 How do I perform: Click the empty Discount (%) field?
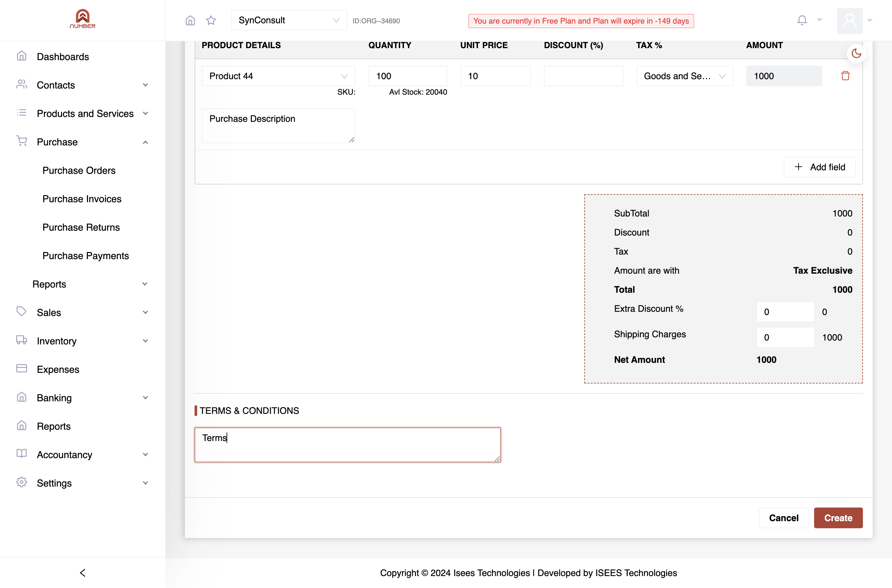[x=583, y=76]
